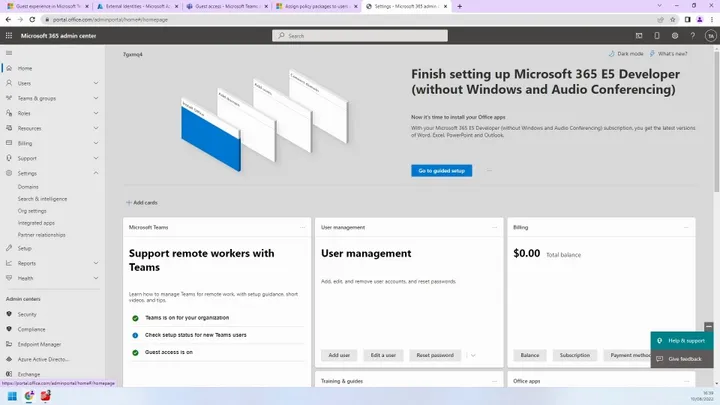Open the app launcher waffle icon
This screenshot has height=405, width=720.
pyautogui.click(x=9, y=35)
